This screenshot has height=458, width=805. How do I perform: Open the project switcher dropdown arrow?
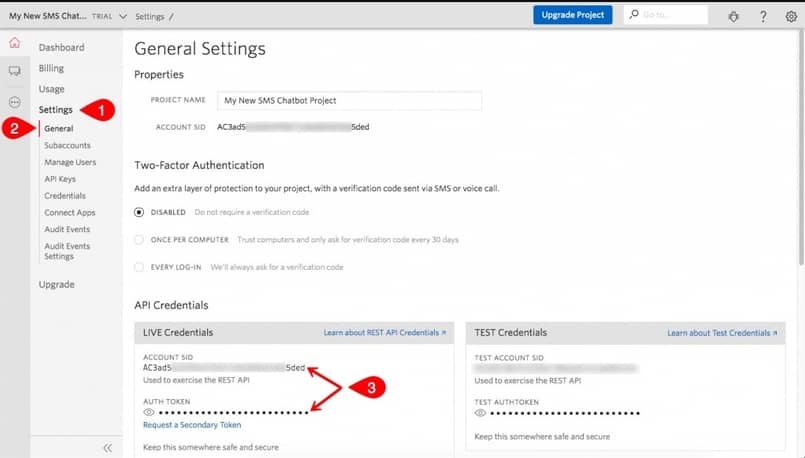point(122,17)
